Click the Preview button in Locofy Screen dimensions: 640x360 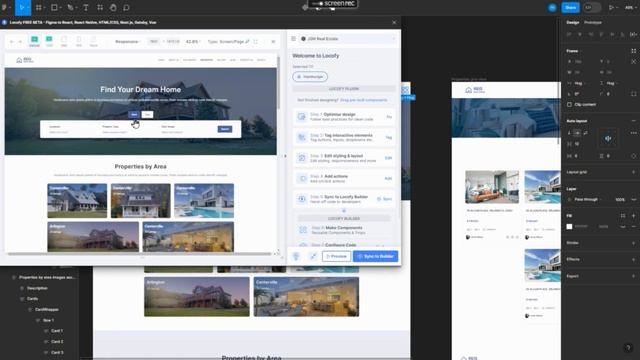(x=336, y=256)
